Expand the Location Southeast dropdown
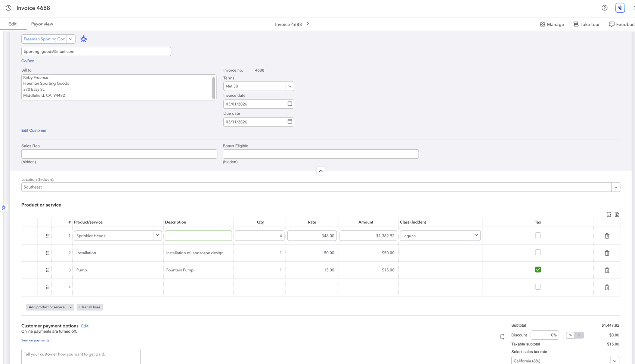The width and height of the screenshot is (635, 364). tap(616, 187)
